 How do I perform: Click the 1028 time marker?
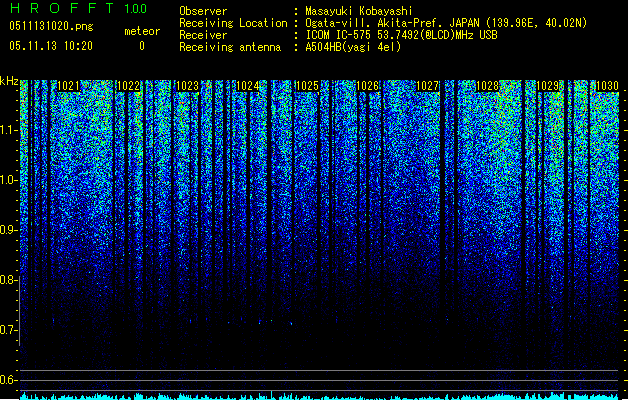(487, 86)
